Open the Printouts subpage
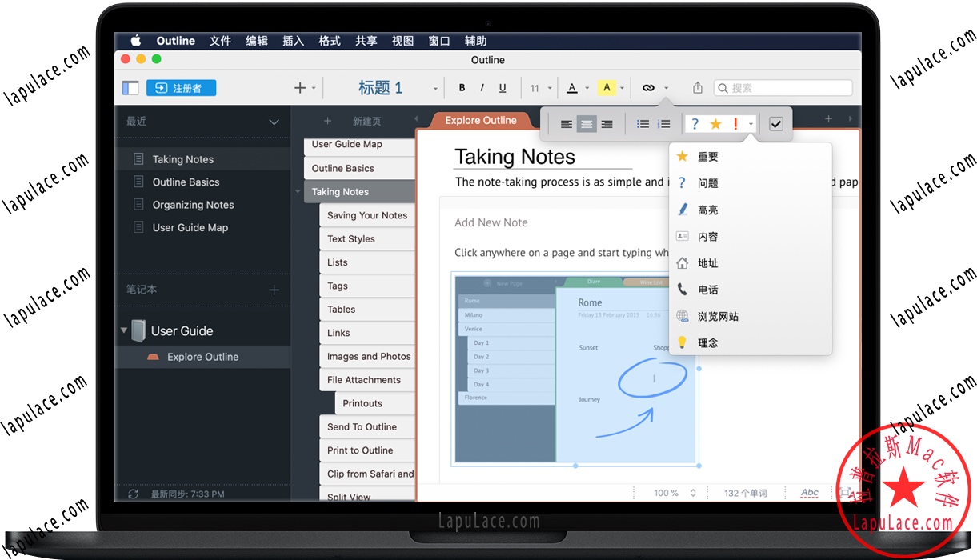This screenshot has width=977, height=560. pyautogui.click(x=375, y=403)
